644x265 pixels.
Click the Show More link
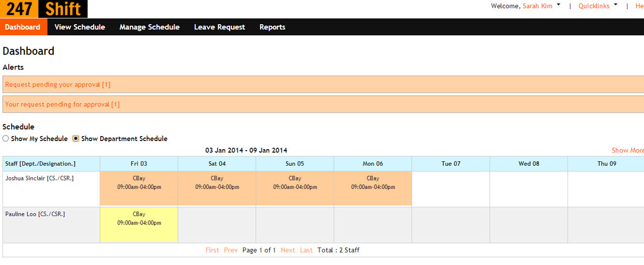627,150
